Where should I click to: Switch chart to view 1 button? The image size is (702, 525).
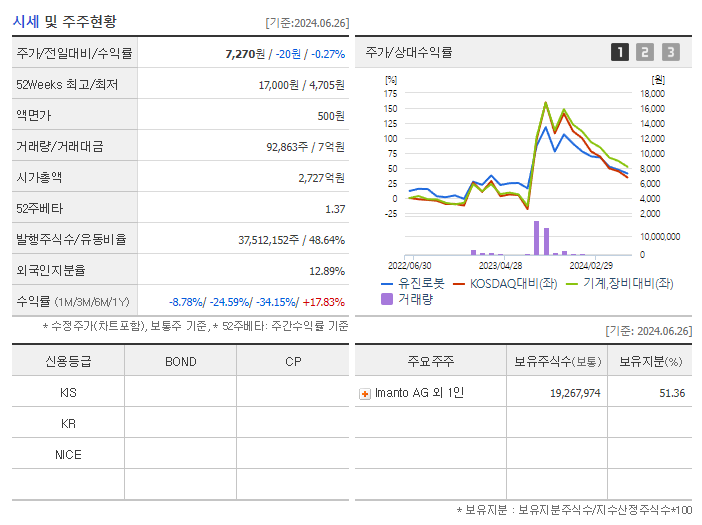[620, 52]
